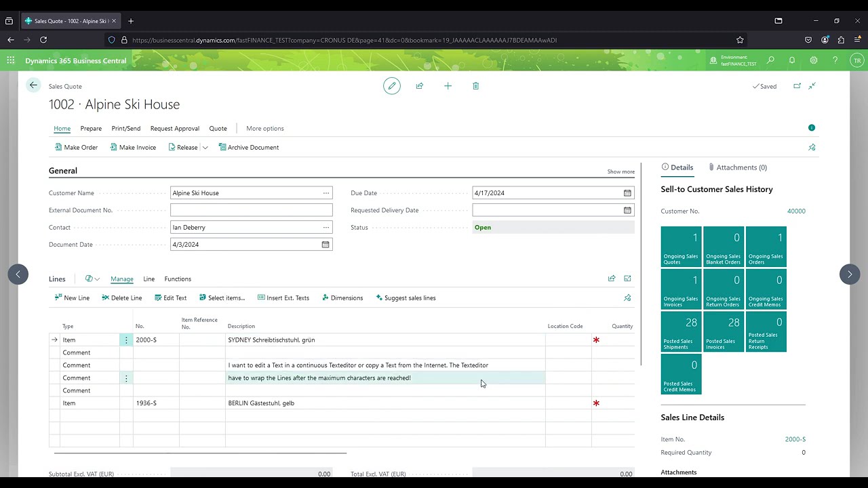The height and width of the screenshot is (488, 868).
Task: Click the share icon in the header
Action: (x=420, y=86)
